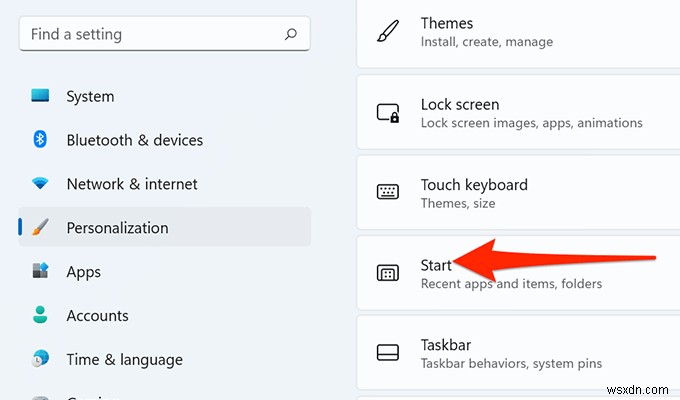Click the search magnifier icon

[x=291, y=34]
